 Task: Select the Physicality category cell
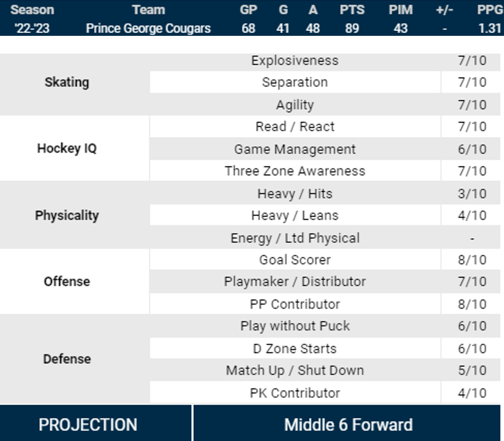click(67, 215)
